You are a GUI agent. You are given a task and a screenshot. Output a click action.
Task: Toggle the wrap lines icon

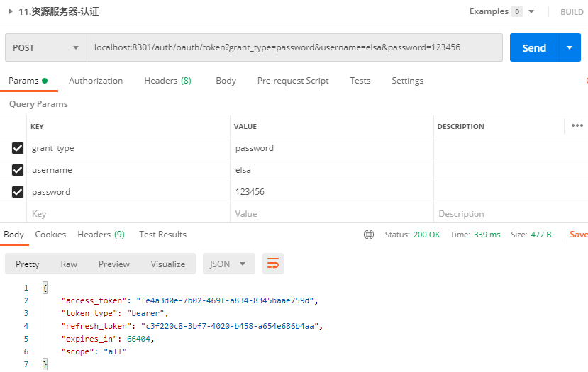pos(273,264)
